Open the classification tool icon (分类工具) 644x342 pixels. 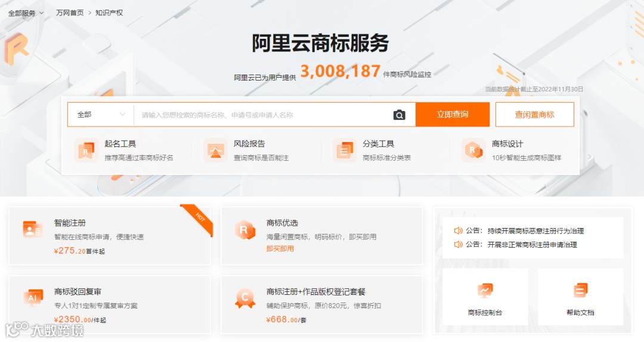pyautogui.click(x=345, y=150)
